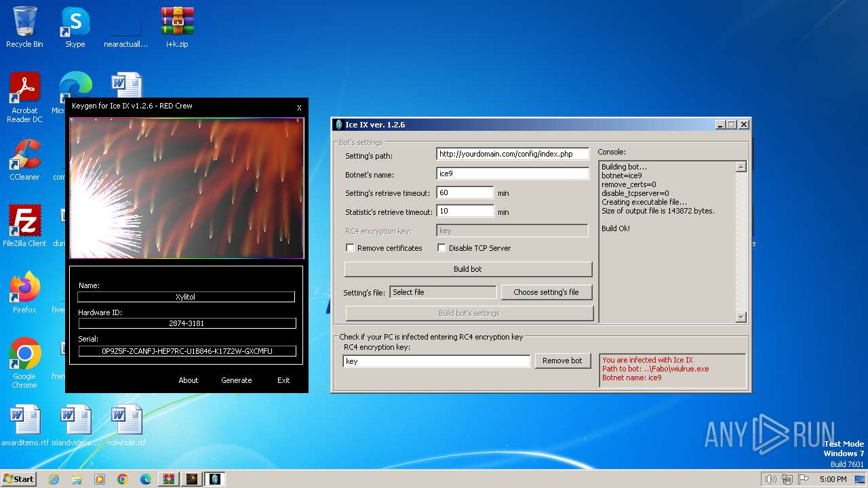
Task: Open the nearactuall desktop file
Action: click(125, 27)
